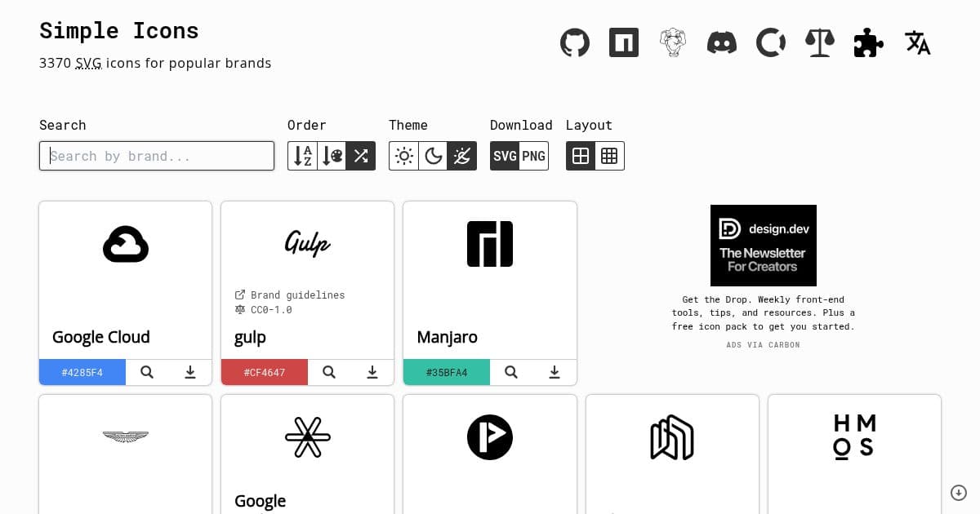Download the gulp icon
The height and width of the screenshot is (514, 980).
tap(372, 372)
